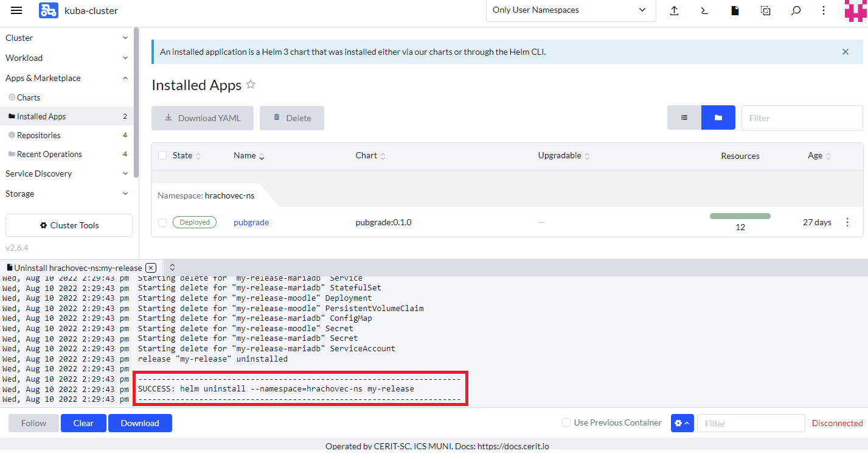The height and width of the screenshot is (459, 868).
Task: Expand the Workload sidebar section
Action: [x=67, y=58]
